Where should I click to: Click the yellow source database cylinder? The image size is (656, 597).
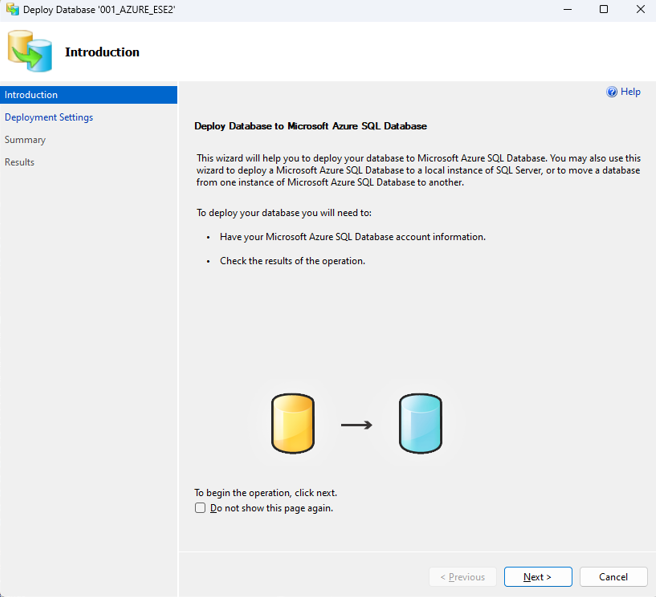(x=292, y=423)
